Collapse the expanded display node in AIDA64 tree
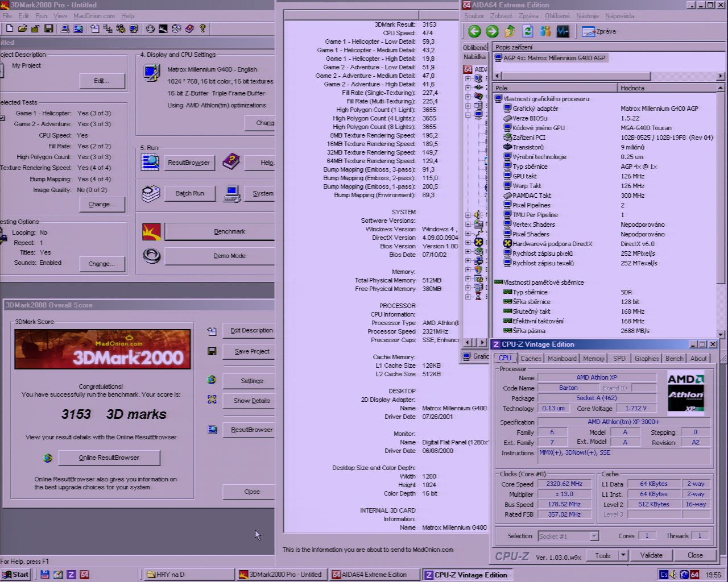Image resolution: width=728 pixels, height=582 pixels. point(468,115)
